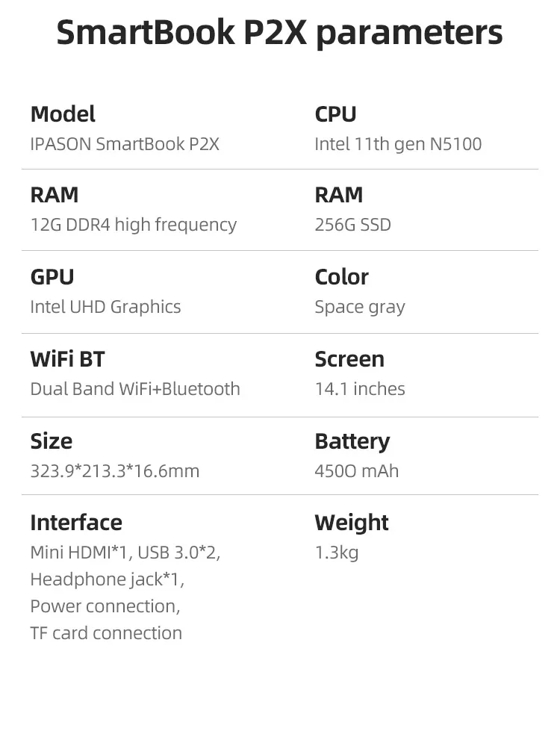Click the "WiFi BT" label
The height and width of the screenshot is (737, 560).
coord(67,359)
